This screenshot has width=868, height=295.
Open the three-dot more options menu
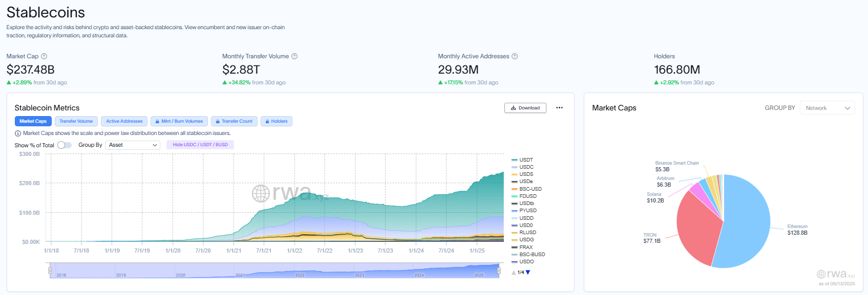point(559,108)
